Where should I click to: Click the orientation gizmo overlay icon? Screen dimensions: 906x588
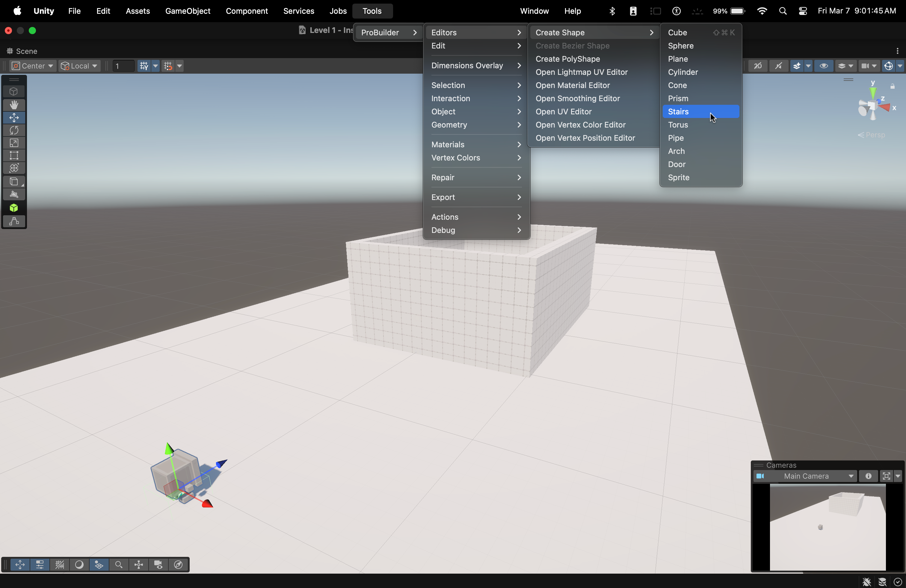click(x=138, y=565)
